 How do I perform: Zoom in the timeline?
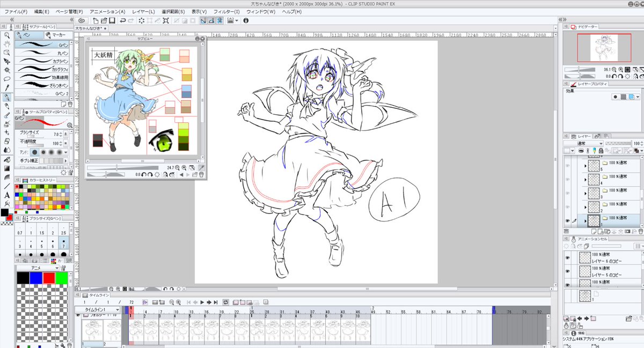tap(179, 302)
